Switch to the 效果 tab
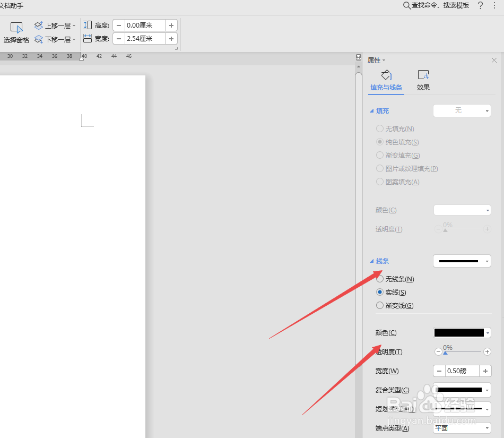504x438 pixels. [x=423, y=80]
